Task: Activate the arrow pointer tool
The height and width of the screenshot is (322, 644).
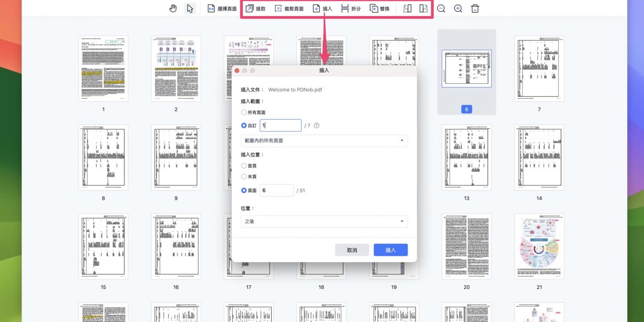Action: [190, 9]
